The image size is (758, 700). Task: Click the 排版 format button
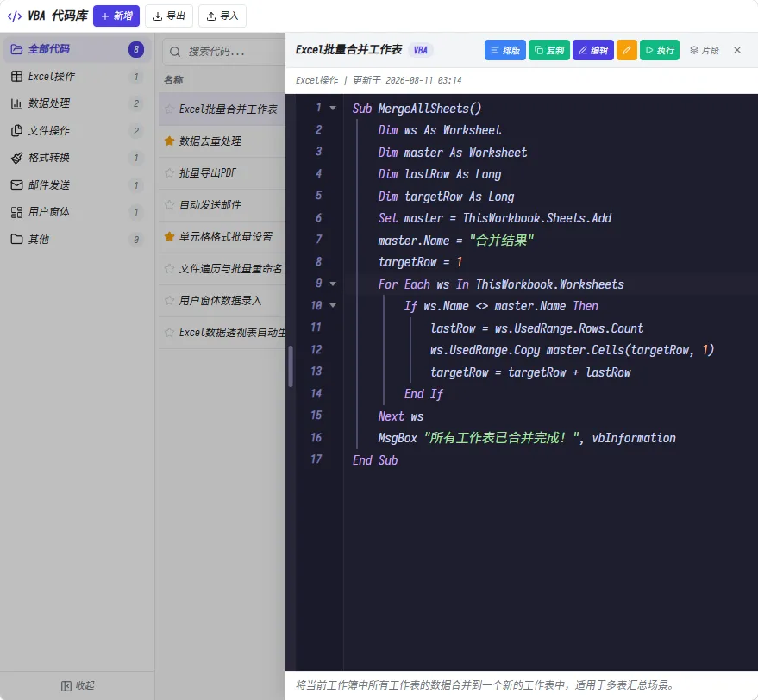tap(504, 50)
